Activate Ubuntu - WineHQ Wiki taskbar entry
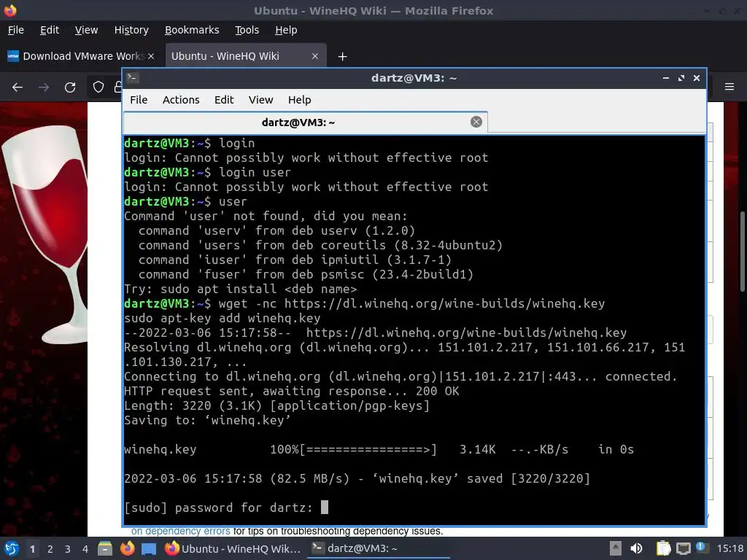 pos(233,548)
